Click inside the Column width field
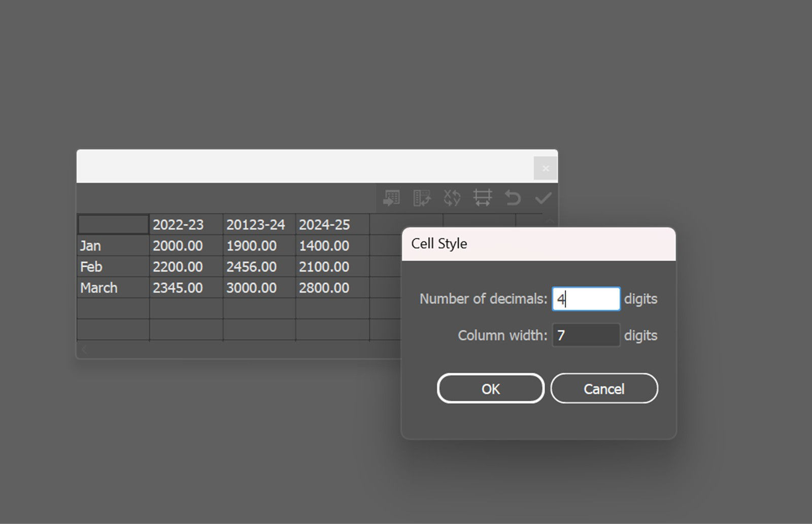The height and width of the screenshot is (524, 812). click(x=586, y=335)
